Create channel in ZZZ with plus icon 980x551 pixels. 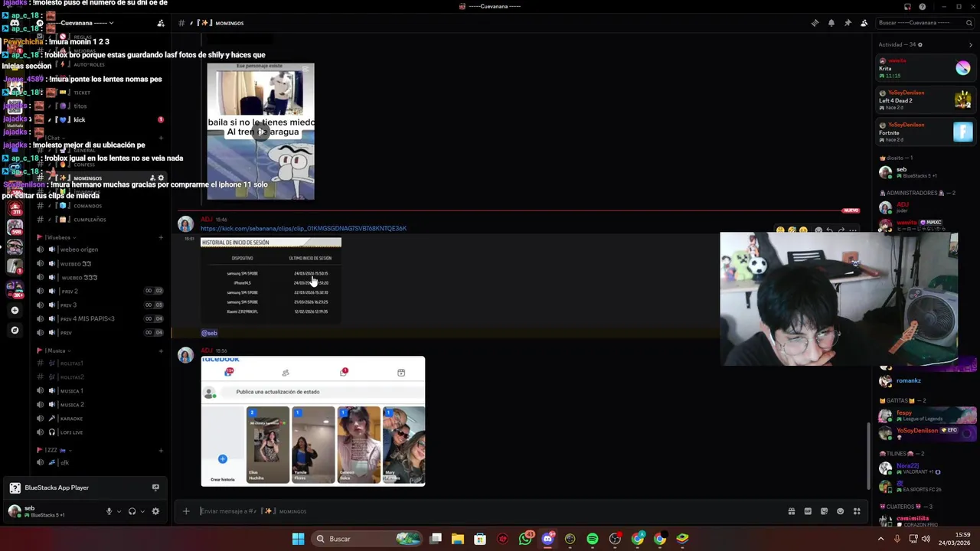click(x=161, y=450)
